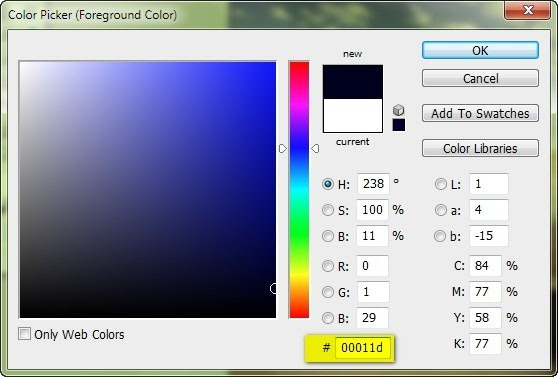Click the red R field showing 0
558x377 pixels.
coord(372,266)
